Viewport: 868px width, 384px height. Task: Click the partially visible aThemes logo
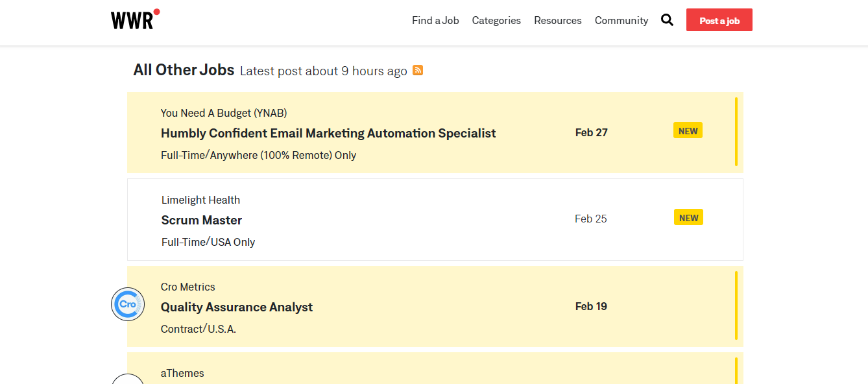click(x=128, y=379)
